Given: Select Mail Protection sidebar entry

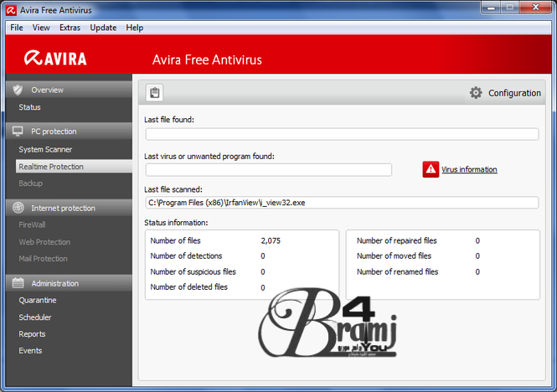Looking at the screenshot, I should pos(44,259).
